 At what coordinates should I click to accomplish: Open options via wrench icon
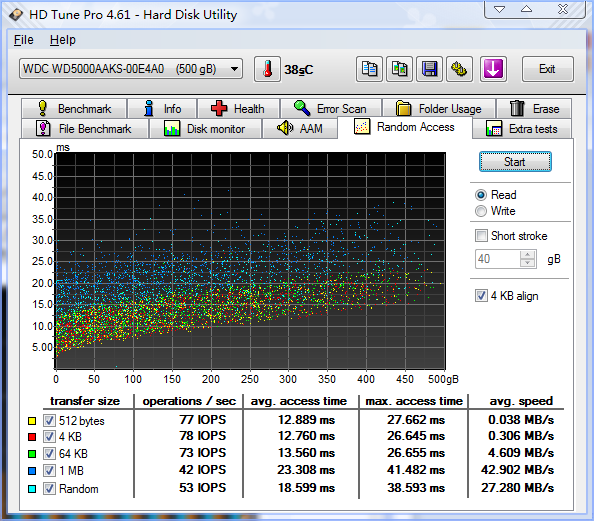(x=460, y=69)
